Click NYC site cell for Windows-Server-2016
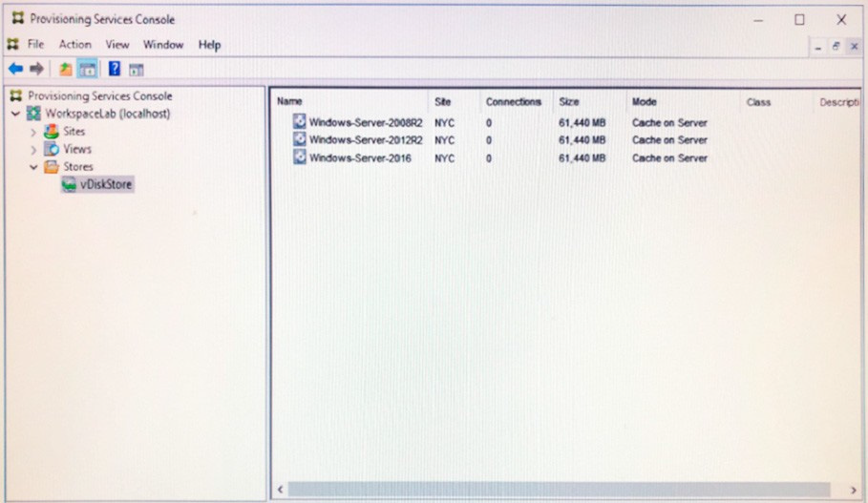The image size is (868, 503). 444,158
